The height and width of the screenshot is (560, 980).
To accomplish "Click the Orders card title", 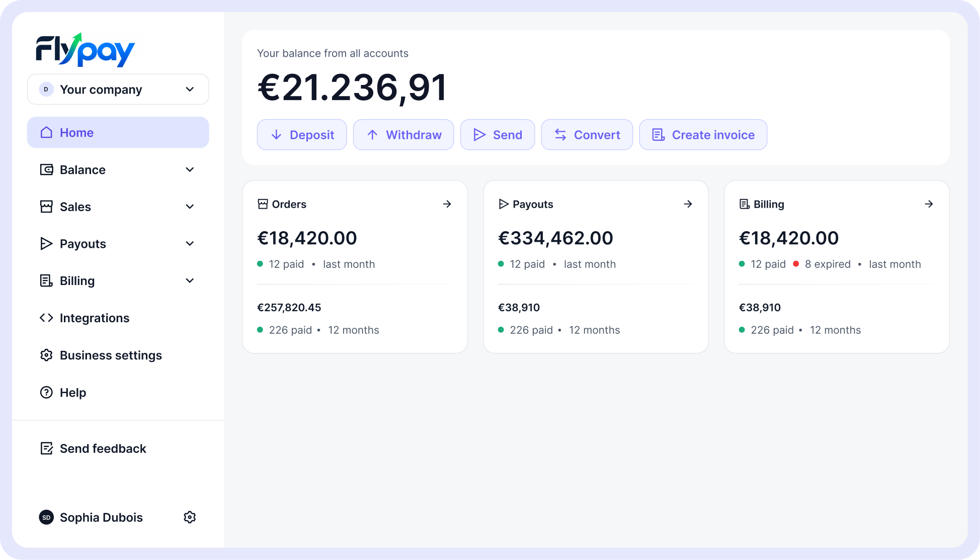I will [x=289, y=204].
